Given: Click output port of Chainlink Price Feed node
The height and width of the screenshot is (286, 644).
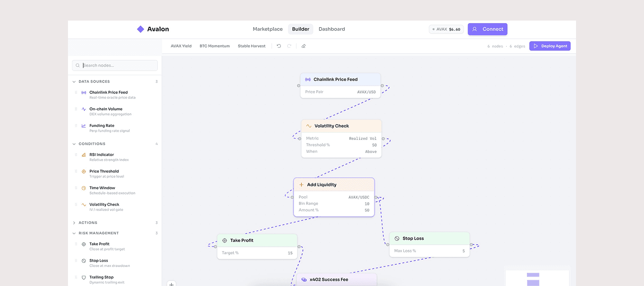Looking at the screenshot, I should tap(382, 85).
